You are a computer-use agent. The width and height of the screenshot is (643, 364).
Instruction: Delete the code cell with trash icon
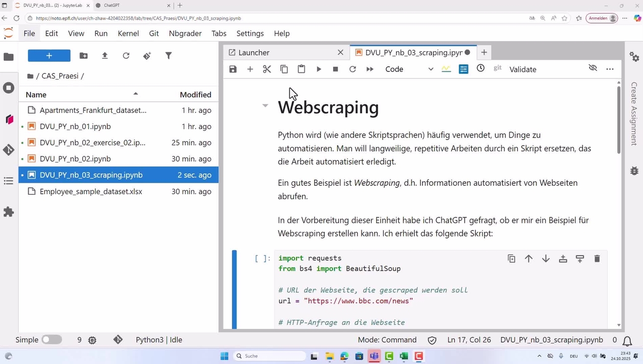click(x=597, y=259)
